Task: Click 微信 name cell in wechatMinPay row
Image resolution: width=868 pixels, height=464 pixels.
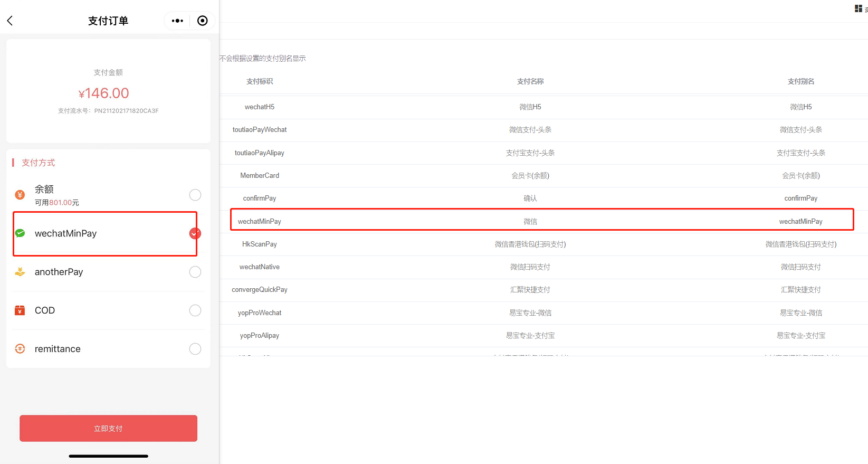Action: [530, 222]
